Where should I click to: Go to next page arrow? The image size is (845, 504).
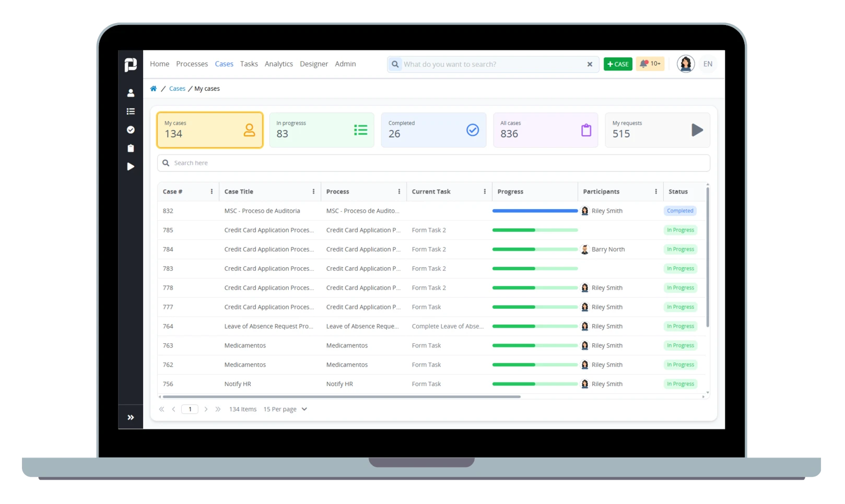[206, 409]
